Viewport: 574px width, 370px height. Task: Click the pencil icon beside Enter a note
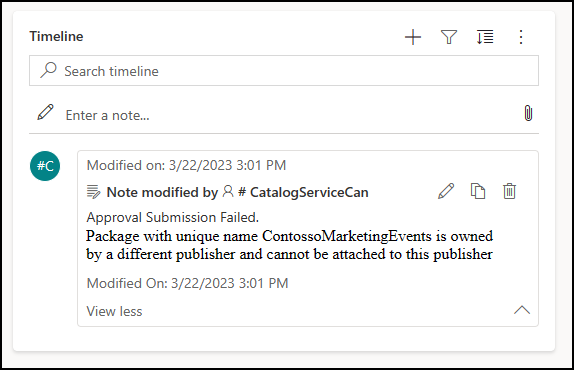pyautogui.click(x=45, y=112)
